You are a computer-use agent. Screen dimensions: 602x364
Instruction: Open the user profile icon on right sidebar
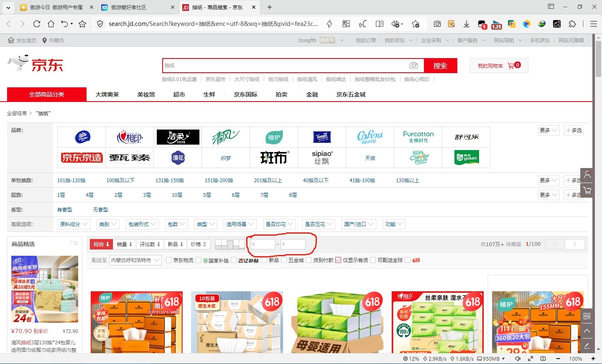pyautogui.click(x=587, y=175)
